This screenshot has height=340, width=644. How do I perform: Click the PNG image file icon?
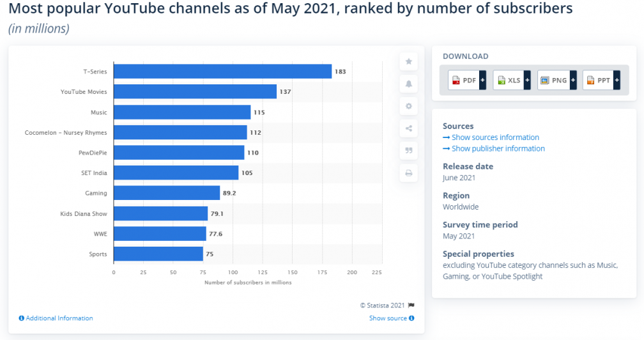(x=544, y=81)
